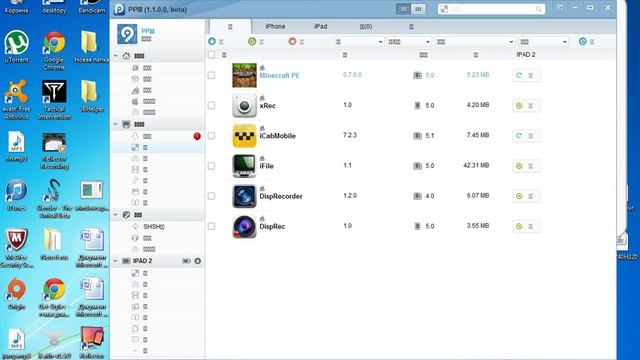Screen dimensions: 640x360
Task: Click the iCabMobile app name
Action: (x=278, y=136)
